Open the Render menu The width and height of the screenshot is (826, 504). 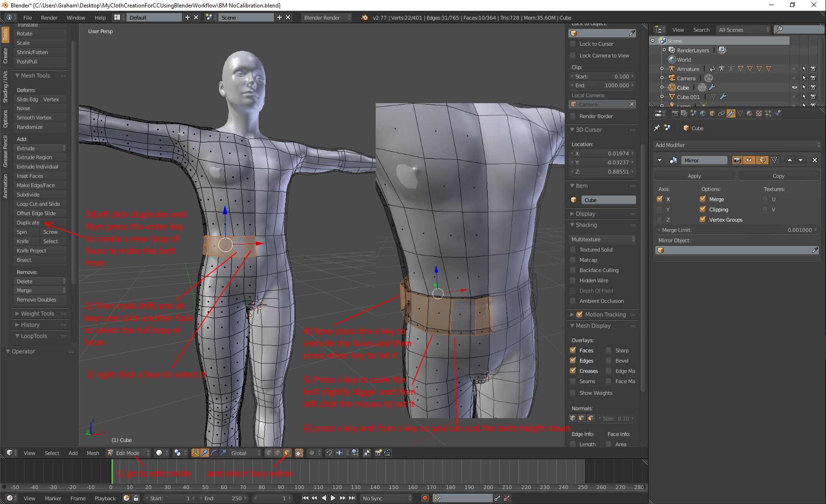pyautogui.click(x=49, y=17)
